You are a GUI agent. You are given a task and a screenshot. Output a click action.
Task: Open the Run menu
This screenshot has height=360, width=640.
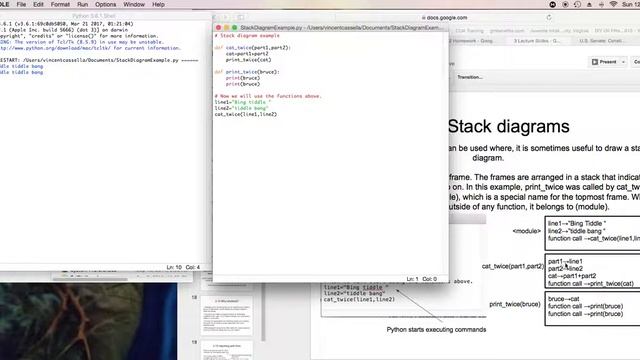point(82,4)
